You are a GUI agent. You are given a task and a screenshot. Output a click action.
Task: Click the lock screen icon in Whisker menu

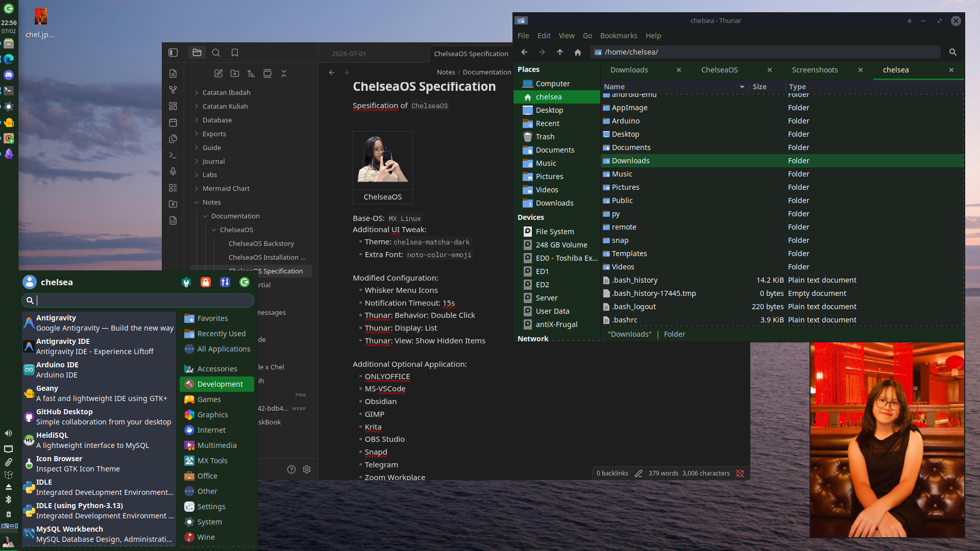[206, 282]
